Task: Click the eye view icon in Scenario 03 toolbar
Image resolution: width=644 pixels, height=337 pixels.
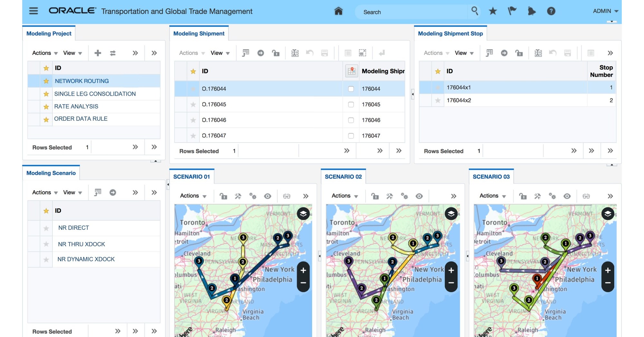Action: point(567,196)
